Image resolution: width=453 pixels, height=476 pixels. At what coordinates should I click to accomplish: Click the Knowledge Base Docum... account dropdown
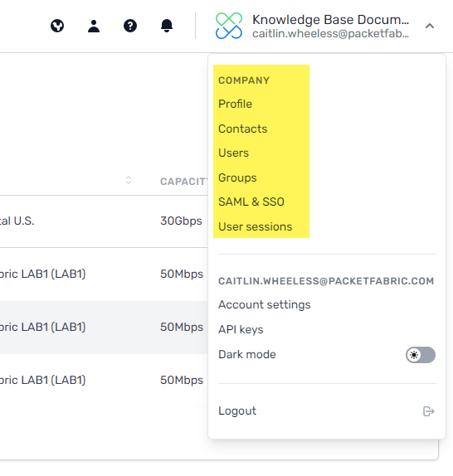click(x=325, y=26)
